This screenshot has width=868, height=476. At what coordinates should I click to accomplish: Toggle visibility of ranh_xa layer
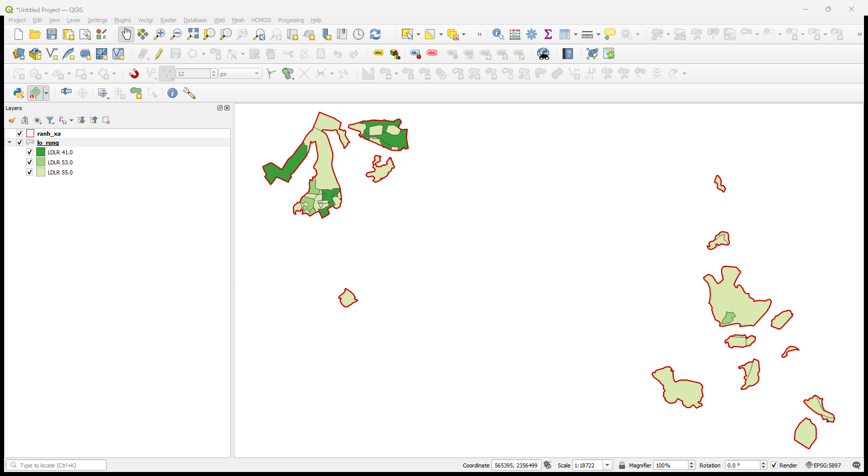click(20, 133)
